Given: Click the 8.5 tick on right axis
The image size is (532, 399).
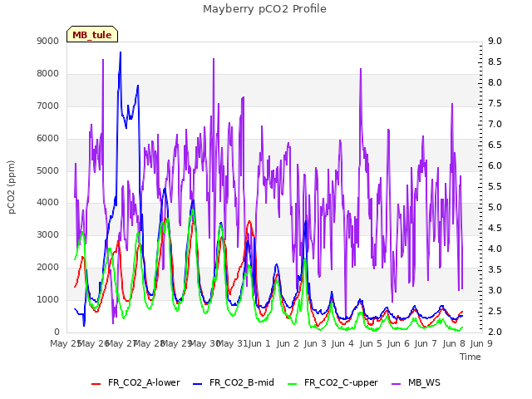Looking at the screenshot, I should pos(495,62).
